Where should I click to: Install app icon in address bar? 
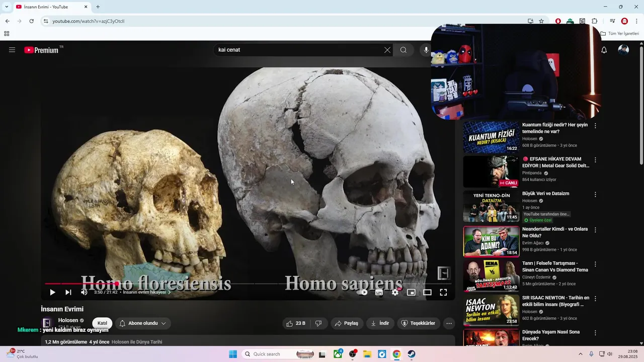(x=530, y=21)
